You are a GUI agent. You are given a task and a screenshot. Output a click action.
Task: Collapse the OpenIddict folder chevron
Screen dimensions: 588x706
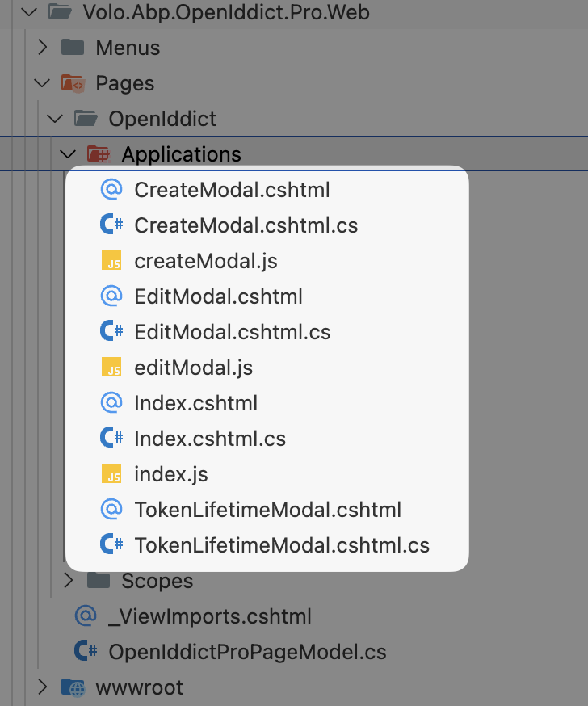56,119
